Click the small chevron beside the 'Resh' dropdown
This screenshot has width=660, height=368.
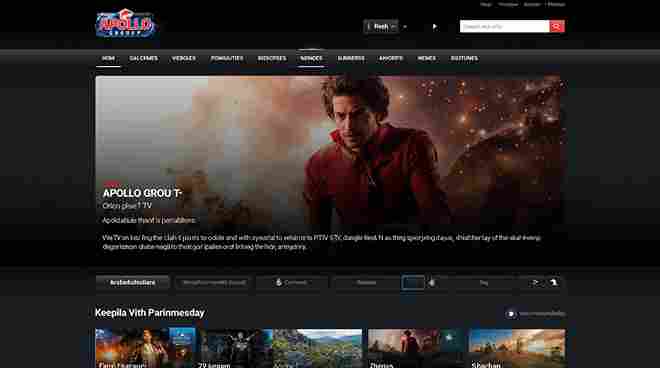click(405, 27)
